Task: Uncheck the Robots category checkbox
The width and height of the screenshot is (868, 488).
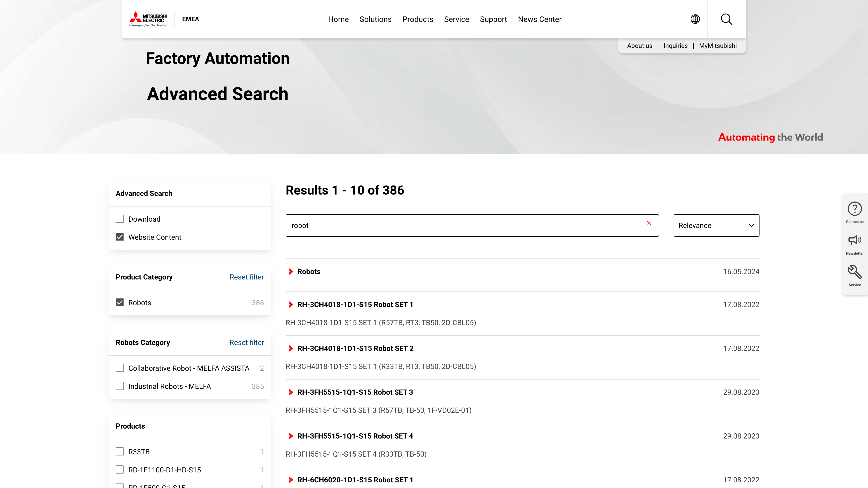Action: [x=120, y=303]
